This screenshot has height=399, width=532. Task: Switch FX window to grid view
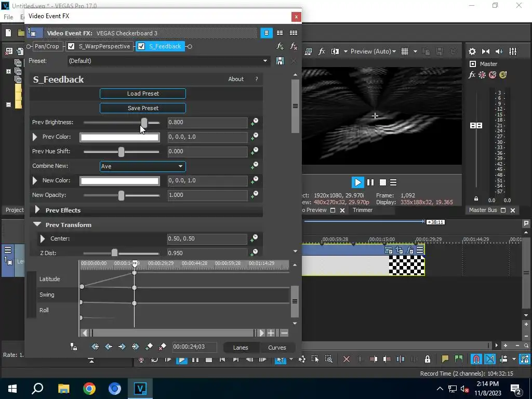294,33
